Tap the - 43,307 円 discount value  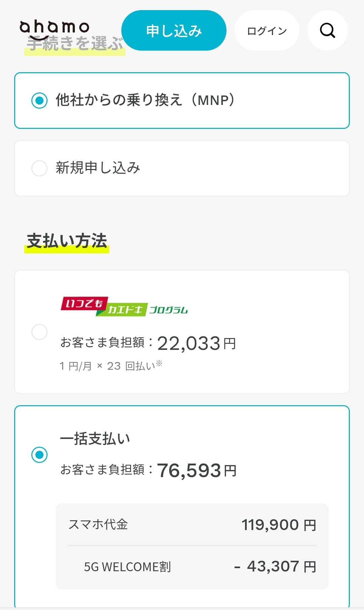click(x=275, y=566)
